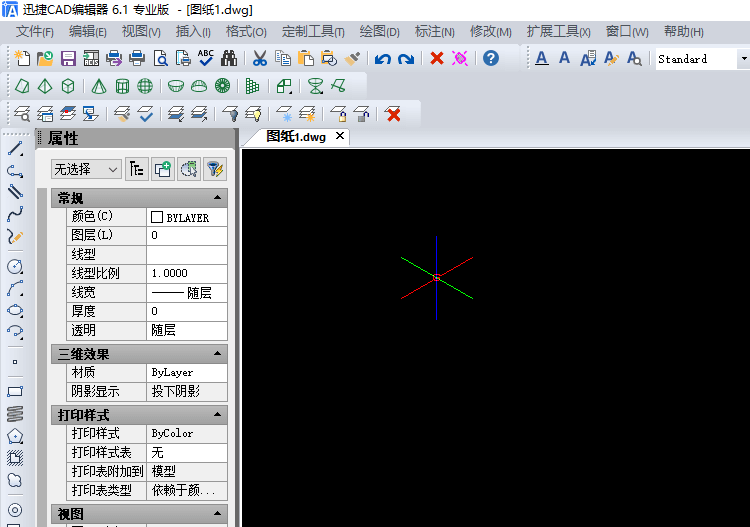Select the Arc drawing tool
The image size is (750, 527).
tap(15, 288)
